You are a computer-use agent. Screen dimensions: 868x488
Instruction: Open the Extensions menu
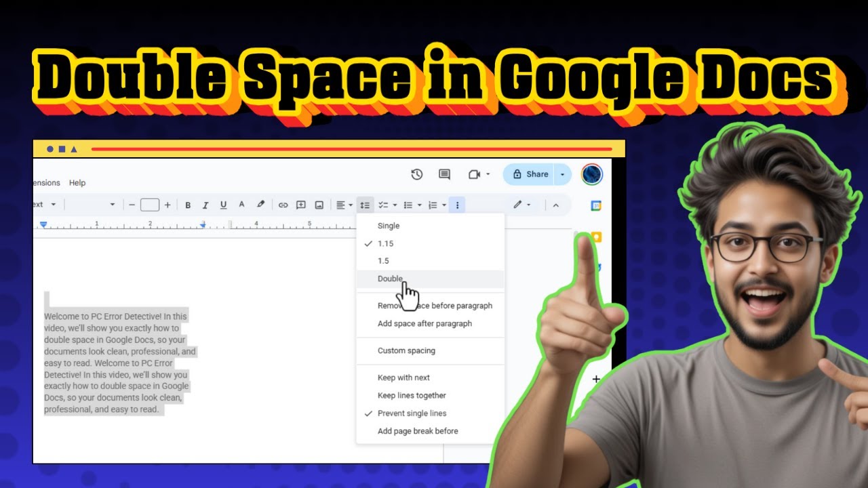point(47,183)
